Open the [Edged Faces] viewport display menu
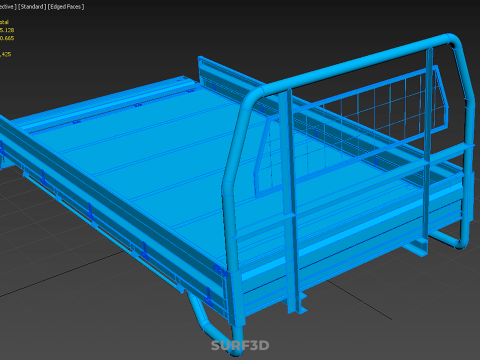Viewport: 480px width, 360px height. click(x=66, y=7)
